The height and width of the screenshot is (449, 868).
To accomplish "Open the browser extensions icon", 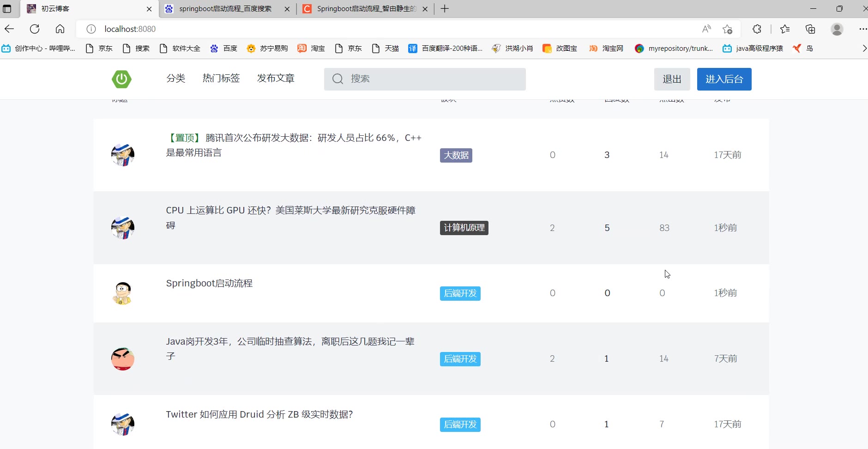I will pyautogui.click(x=757, y=29).
